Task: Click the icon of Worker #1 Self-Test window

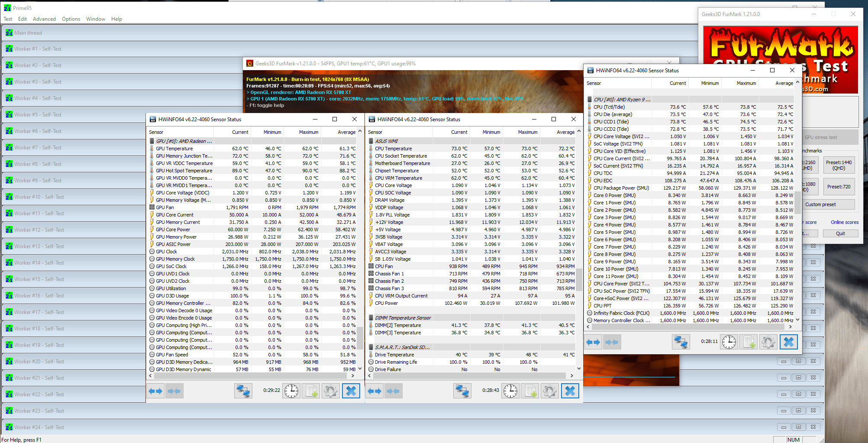Action: click(x=9, y=49)
